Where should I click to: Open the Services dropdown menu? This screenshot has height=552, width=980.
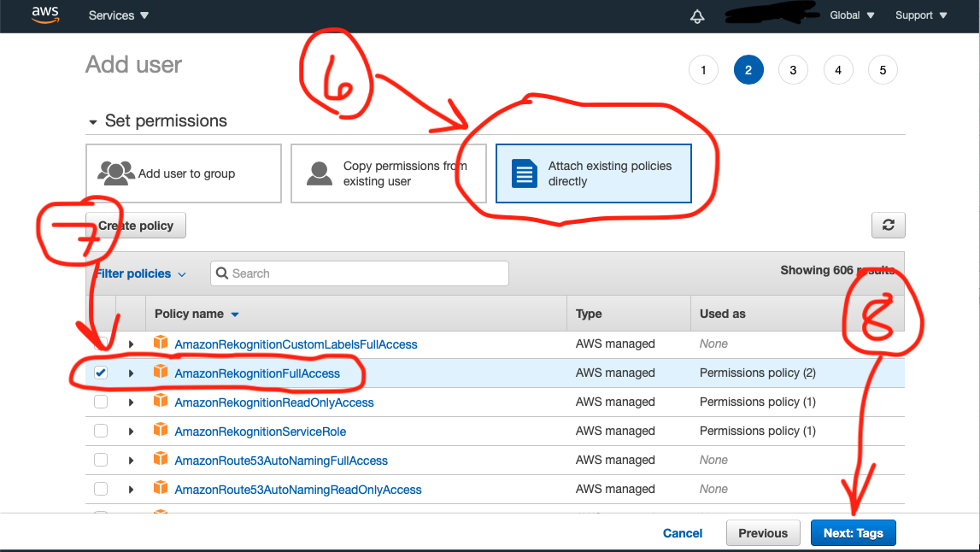pos(118,15)
